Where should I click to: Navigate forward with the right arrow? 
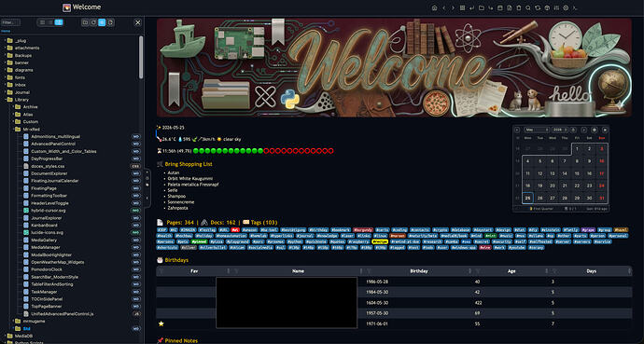tap(453, 7)
